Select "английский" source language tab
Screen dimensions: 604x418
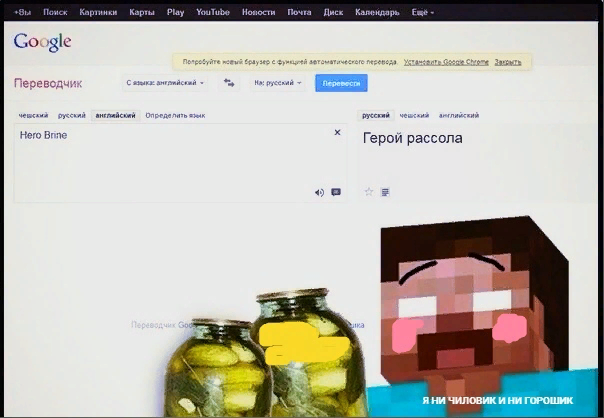tap(116, 115)
